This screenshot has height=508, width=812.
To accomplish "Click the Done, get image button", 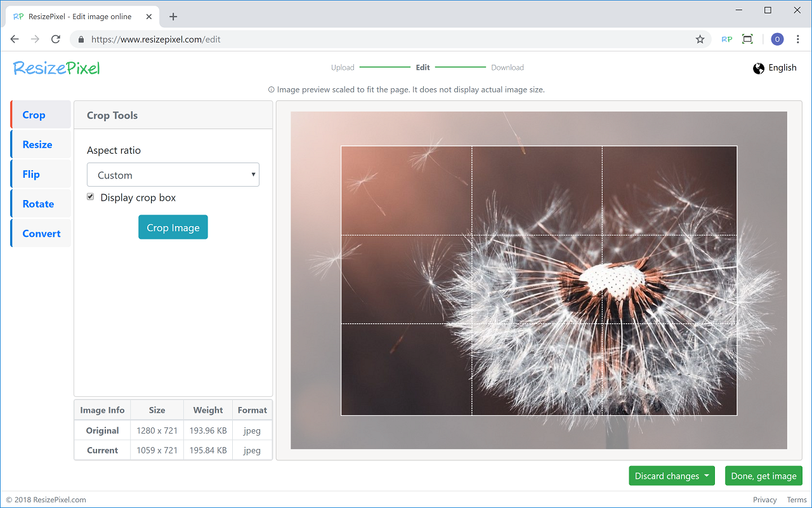I will click(x=764, y=476).
